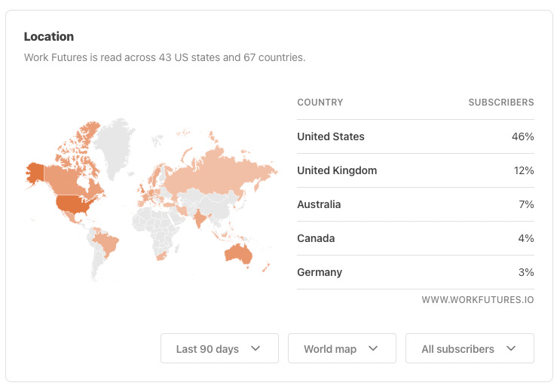The width and height of the screenshot is (560, 392).
Task: Select the Canada row
Action: click(x=415, y=238)
